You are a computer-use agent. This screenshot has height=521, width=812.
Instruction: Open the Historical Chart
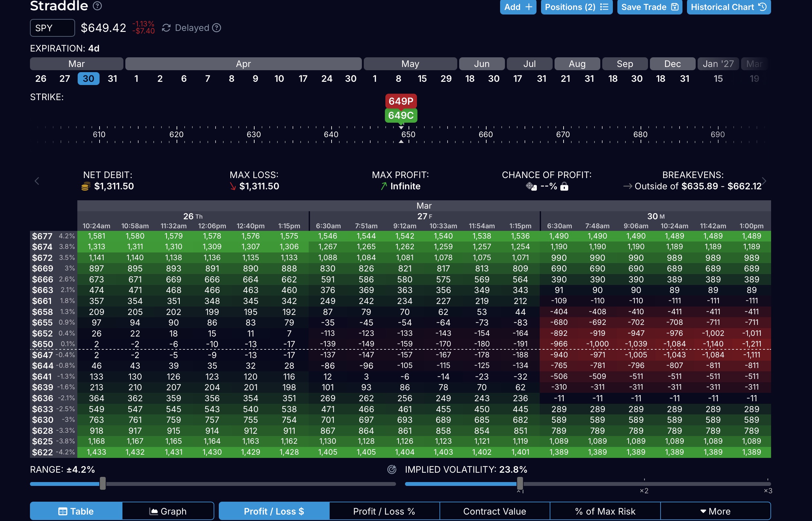pos(729,7)
